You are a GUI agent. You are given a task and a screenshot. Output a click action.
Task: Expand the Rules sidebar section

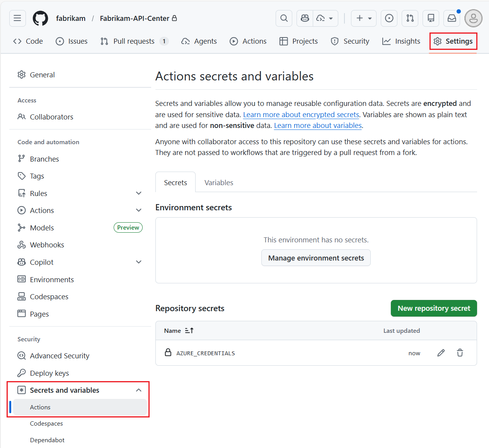click(x=138, y=193)
